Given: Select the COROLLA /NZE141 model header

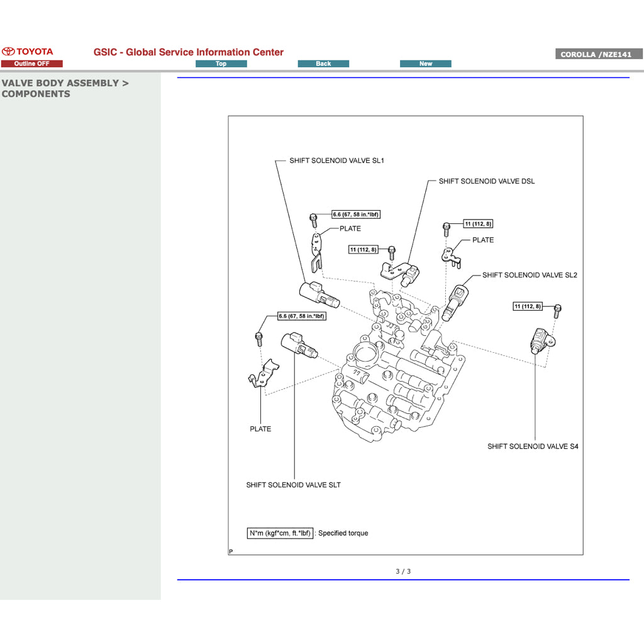Looking at the screenshot, I should tap(598, 54).
